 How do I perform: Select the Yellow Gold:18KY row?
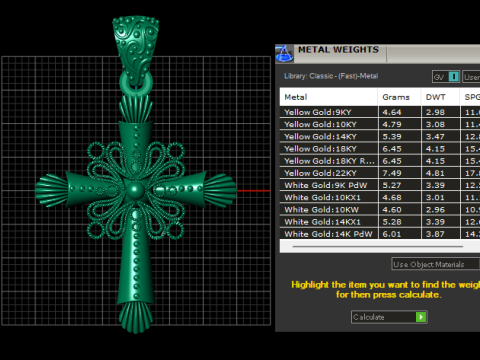tap(380, 149)
